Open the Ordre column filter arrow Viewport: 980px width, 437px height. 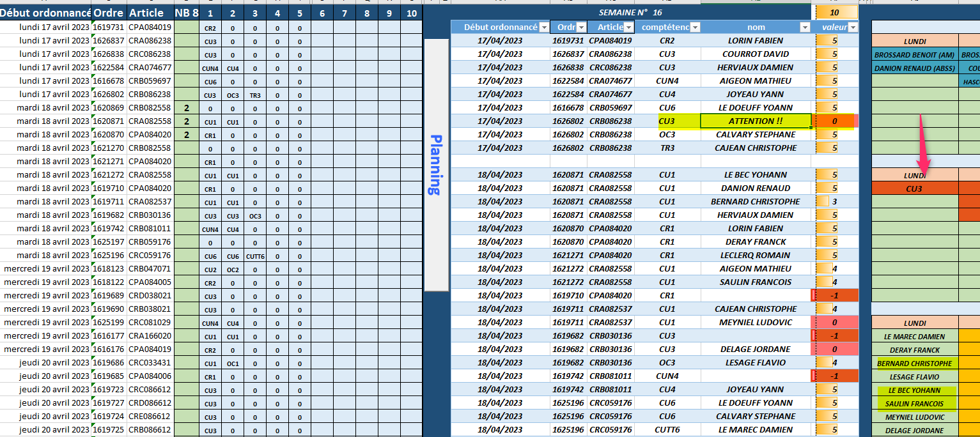coord(581,27)
